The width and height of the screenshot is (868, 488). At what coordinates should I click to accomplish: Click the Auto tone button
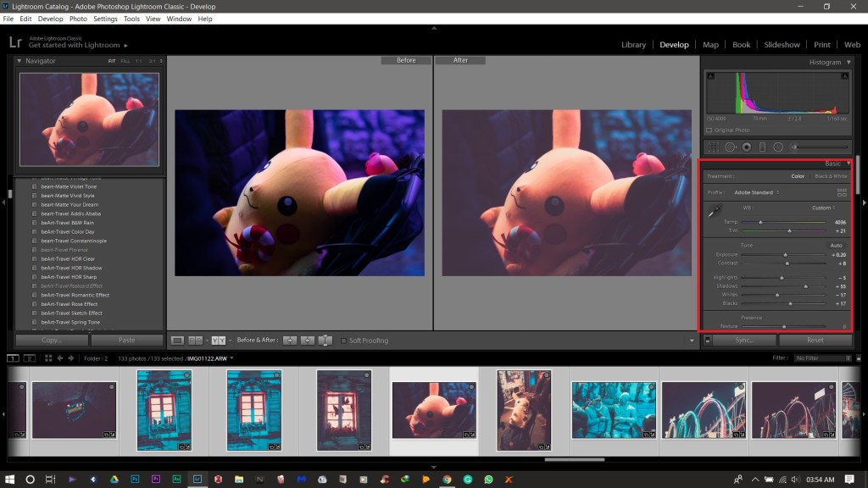pyautogui.click(x=836, y=245)
